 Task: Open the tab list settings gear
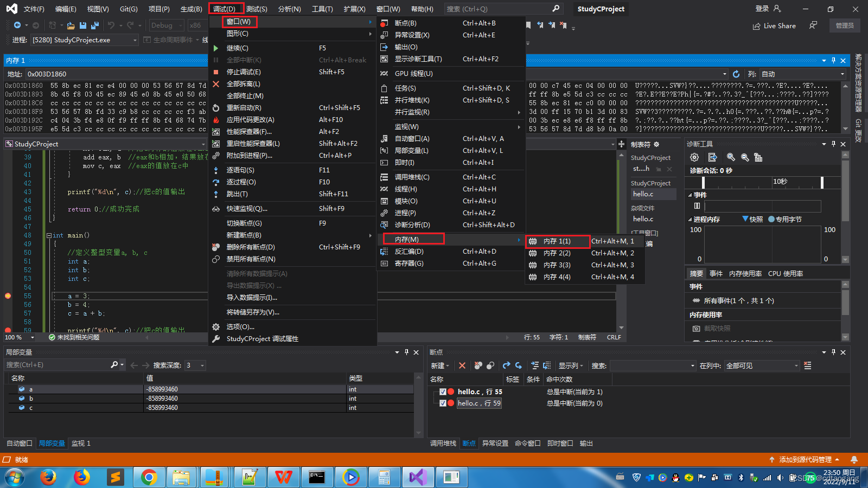click(x=656, y=144)
